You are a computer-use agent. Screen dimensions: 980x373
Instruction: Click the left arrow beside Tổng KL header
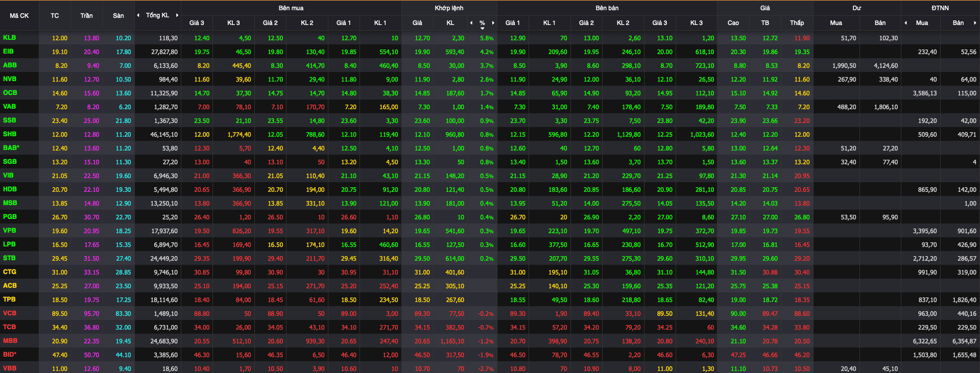pos(138,15)
